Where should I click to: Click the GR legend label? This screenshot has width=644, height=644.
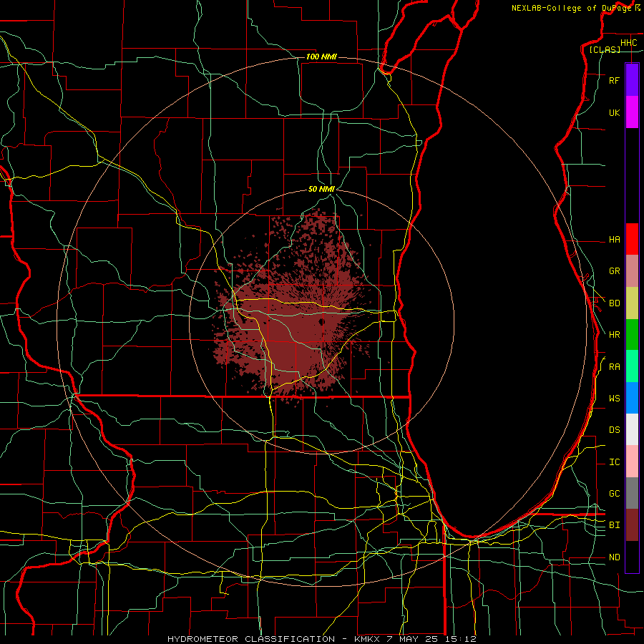[615, 271]
